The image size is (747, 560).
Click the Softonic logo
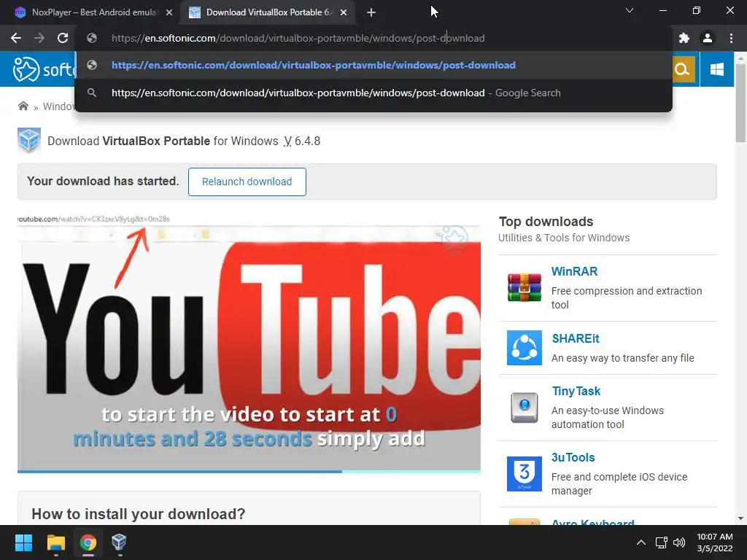(44, 69)
